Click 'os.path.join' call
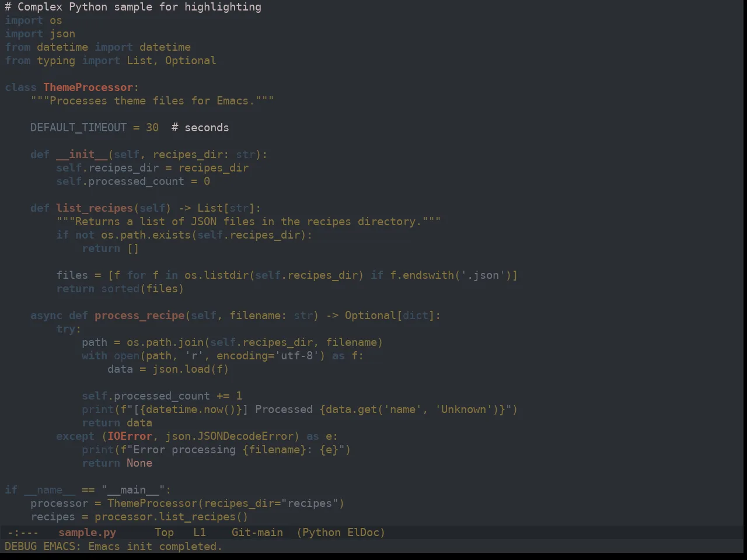The width and height of the screenshot is (747, 560). click(165, 342)
